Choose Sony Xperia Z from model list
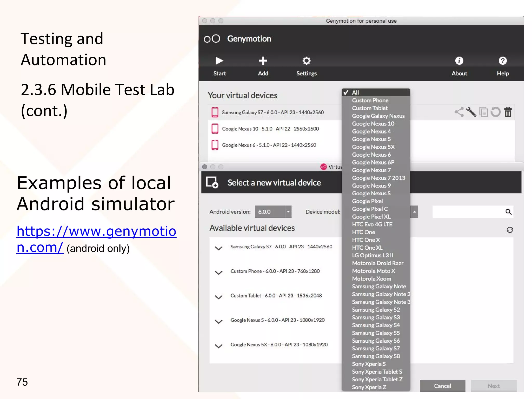532x399 pixels. point(376,387)
